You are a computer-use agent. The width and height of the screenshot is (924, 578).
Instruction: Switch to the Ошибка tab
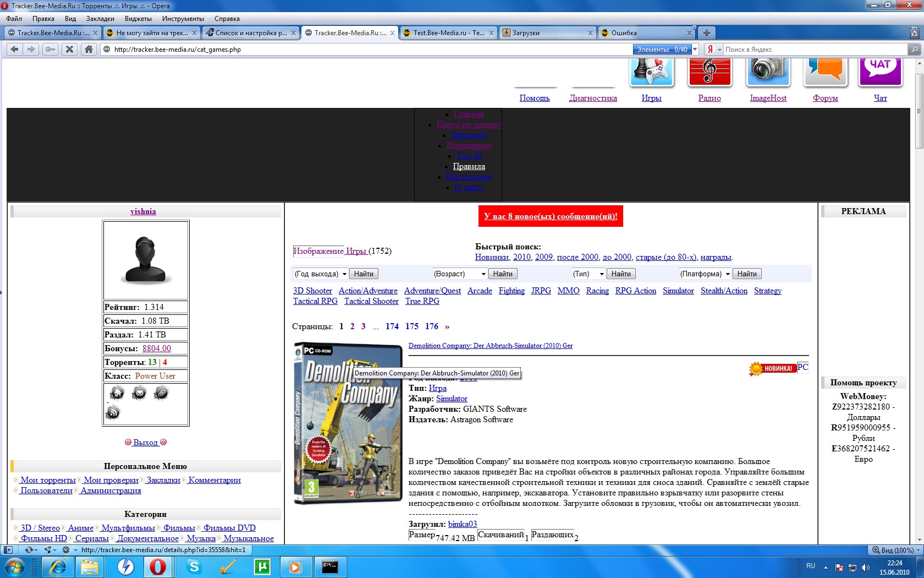(x=647, y=32)
